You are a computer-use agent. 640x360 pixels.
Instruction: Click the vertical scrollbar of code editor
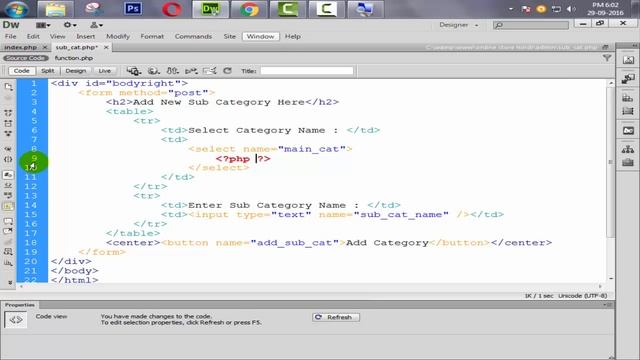[x=611, y=162]
